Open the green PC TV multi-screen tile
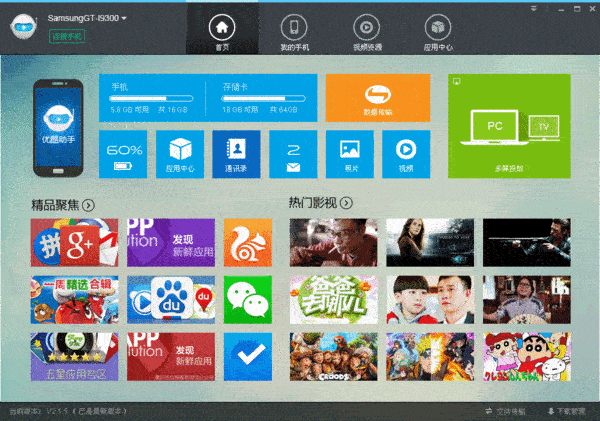 (x=509, y=126)
